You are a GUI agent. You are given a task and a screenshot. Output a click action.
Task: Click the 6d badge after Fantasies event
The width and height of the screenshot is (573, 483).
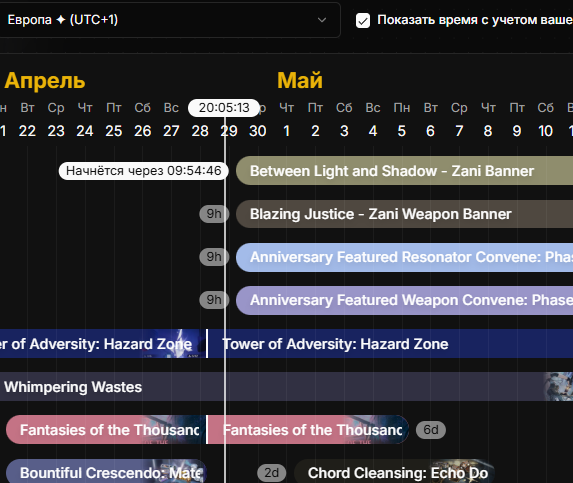coord(431,430)
